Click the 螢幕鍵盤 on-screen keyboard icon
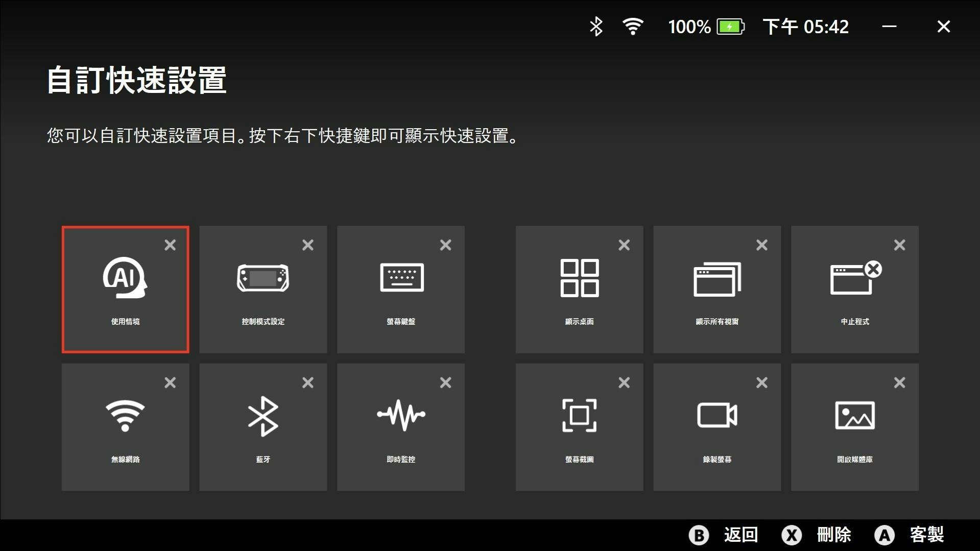Viewport: 980px width, 551px height. tap(401, 277)
